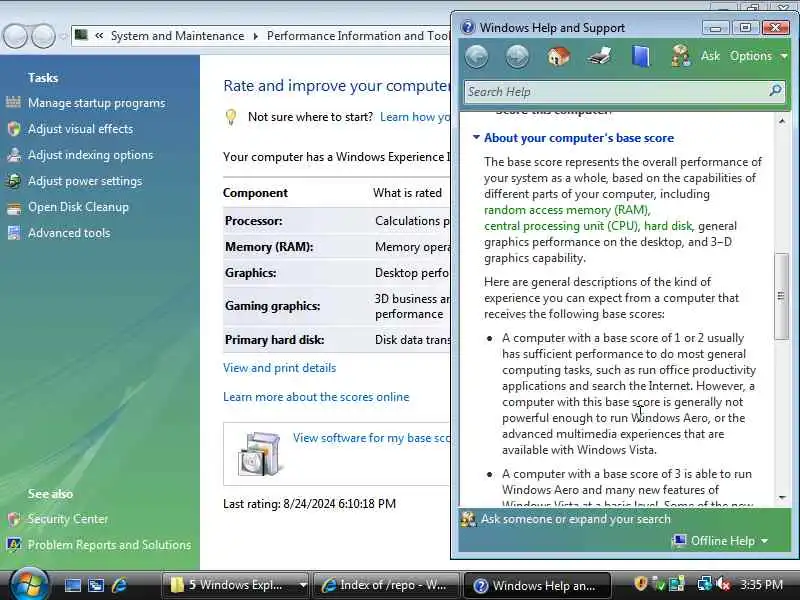Click the shield icon beside Adjust visual effects
This screenshot has height=600, width=800.
(14, 129)
